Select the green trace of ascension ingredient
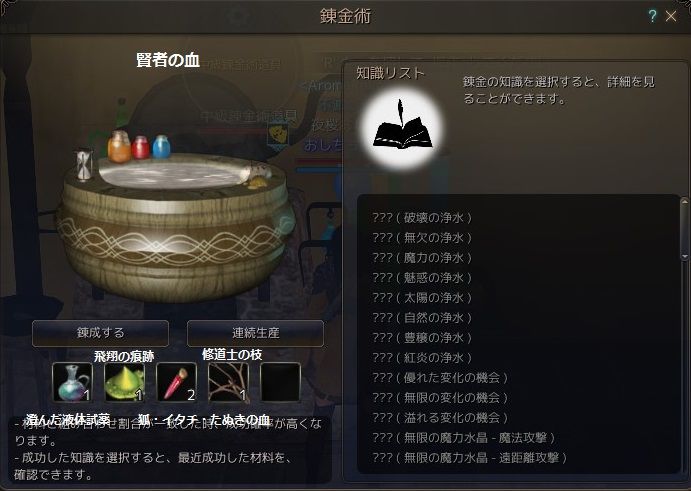691x491 pixels. (x=124, y=382)
